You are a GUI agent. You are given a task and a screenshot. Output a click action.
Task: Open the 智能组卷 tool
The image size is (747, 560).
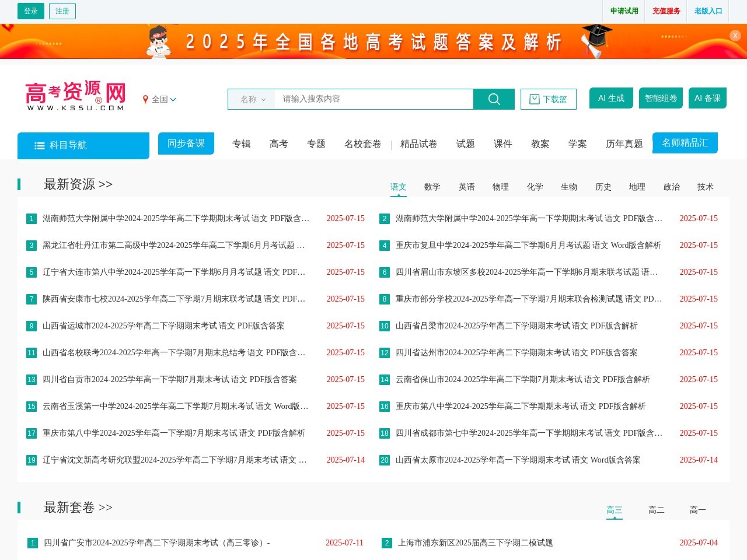click(661, 98)
